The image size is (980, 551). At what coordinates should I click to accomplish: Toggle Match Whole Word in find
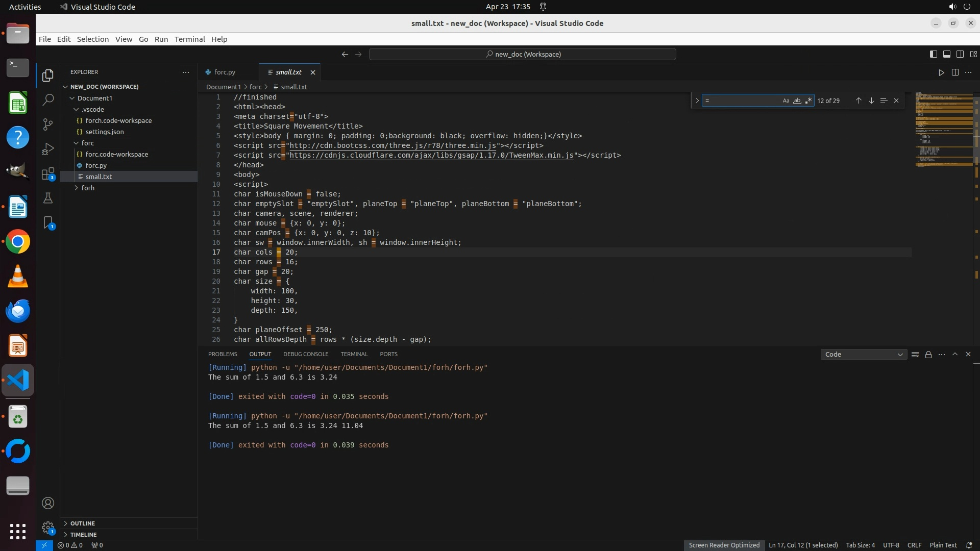click(x=797, y=101)
